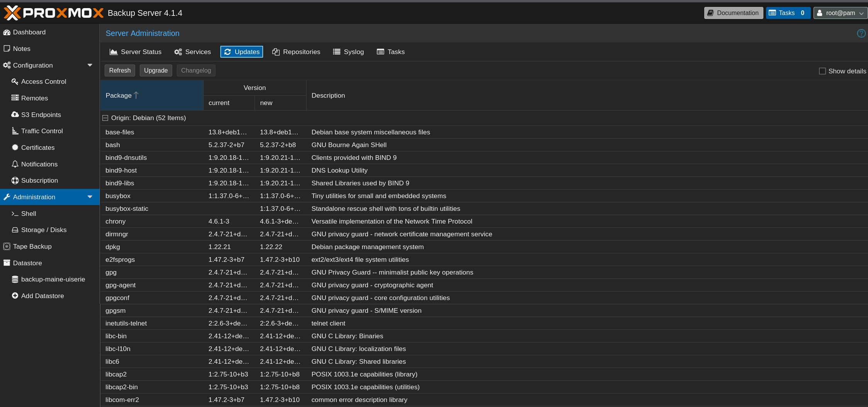
Task: Click the backup-maine-uiserie database icon
Action: point(15,279)
